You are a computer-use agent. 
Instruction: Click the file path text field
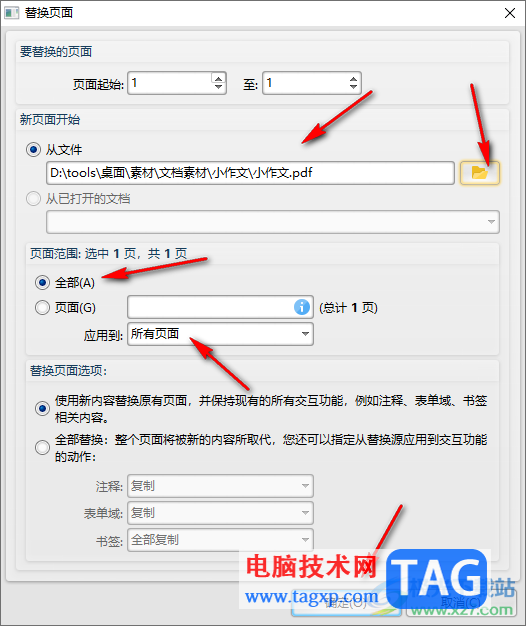(250, 173)
